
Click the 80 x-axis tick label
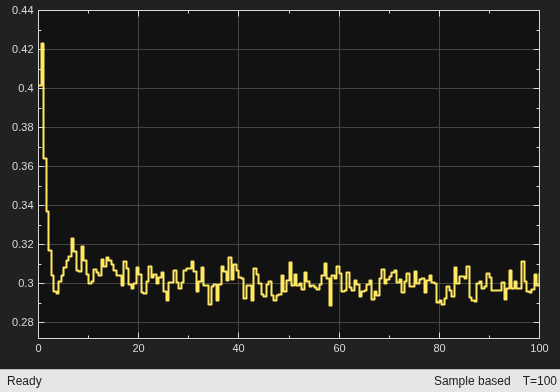pos(439,348)
